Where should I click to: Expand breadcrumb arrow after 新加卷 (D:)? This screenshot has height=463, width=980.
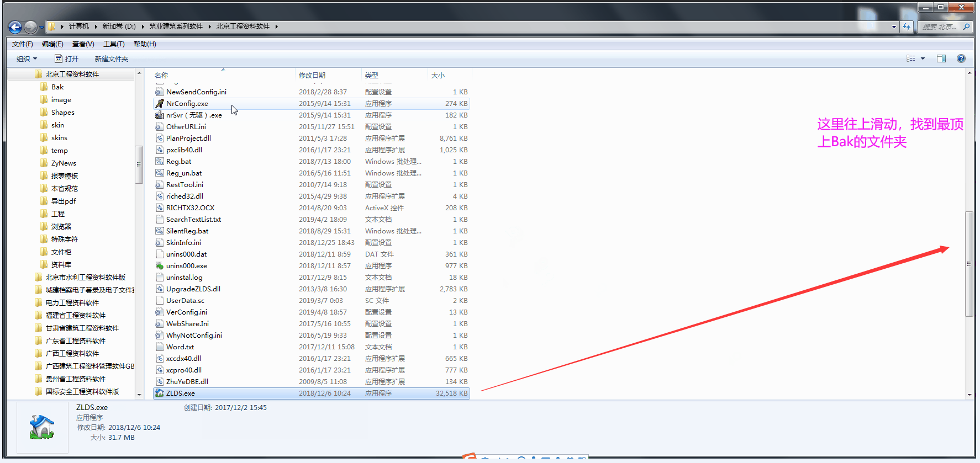coord(143,26)
